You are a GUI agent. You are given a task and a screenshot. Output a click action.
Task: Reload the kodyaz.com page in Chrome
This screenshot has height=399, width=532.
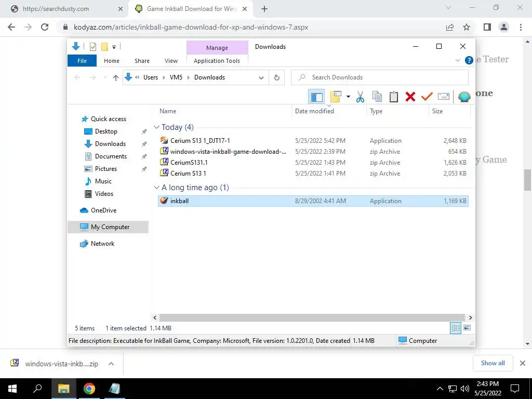click(45, 27)
